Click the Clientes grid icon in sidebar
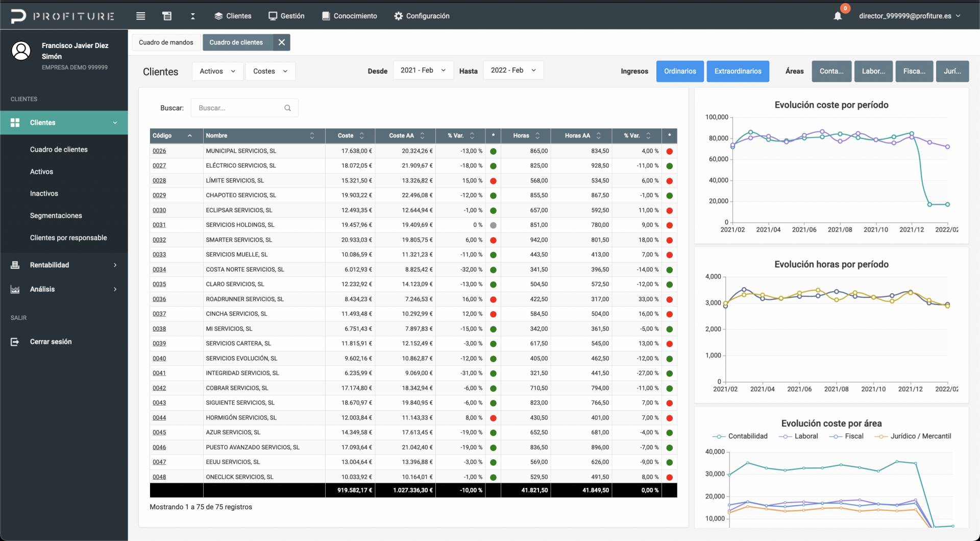Image resolution: width=980 pixels, height=541 pixels. pos(15,123)
